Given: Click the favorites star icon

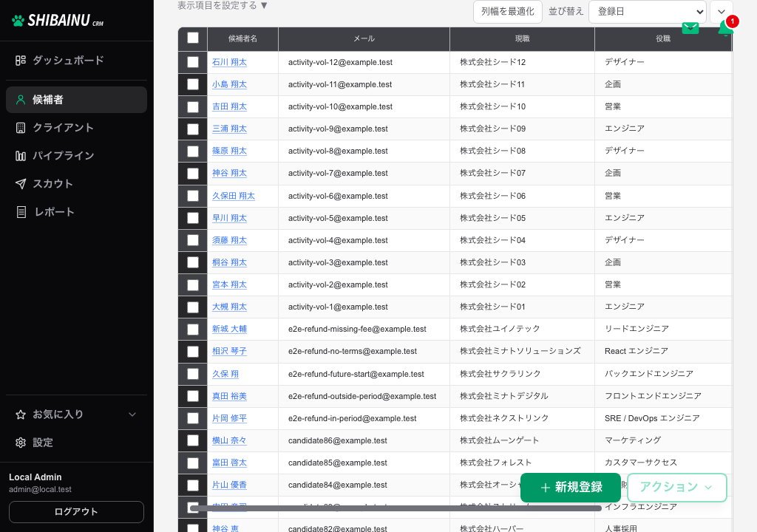Looking at the screenshot, I should [x=20, y=415].
